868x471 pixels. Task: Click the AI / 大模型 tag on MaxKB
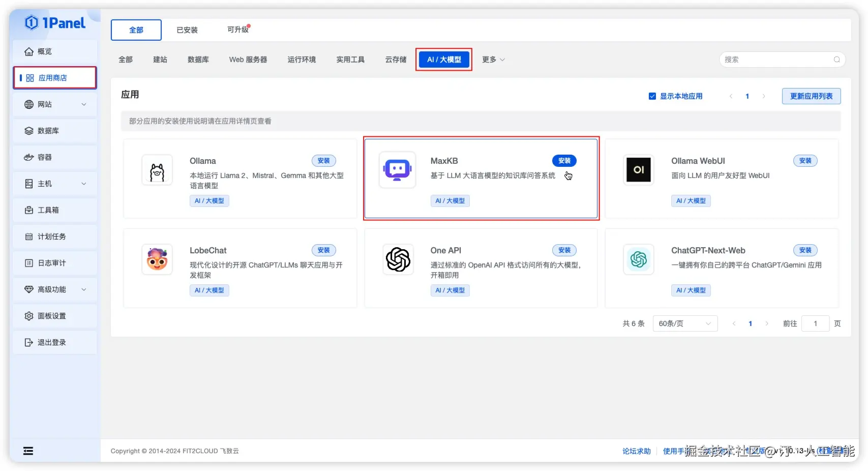450,201
